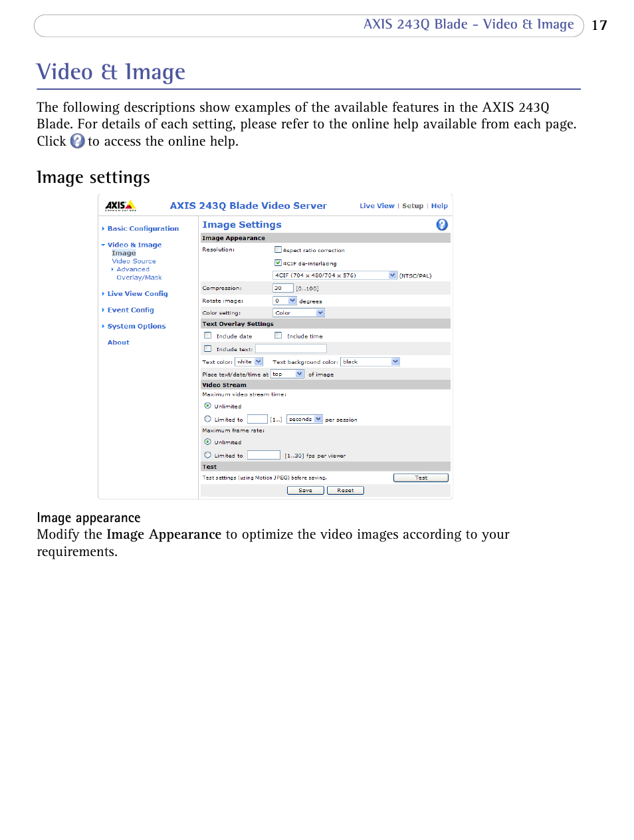Click the large Video & Image page heading
The image size is (634, 840).
point(111,72)
